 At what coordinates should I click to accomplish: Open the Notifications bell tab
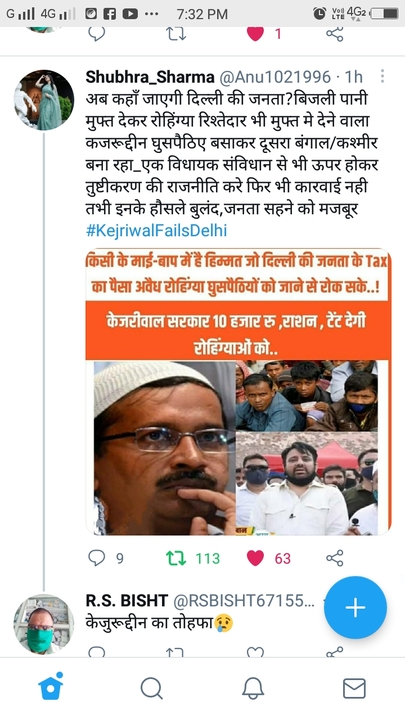[253, 688]
